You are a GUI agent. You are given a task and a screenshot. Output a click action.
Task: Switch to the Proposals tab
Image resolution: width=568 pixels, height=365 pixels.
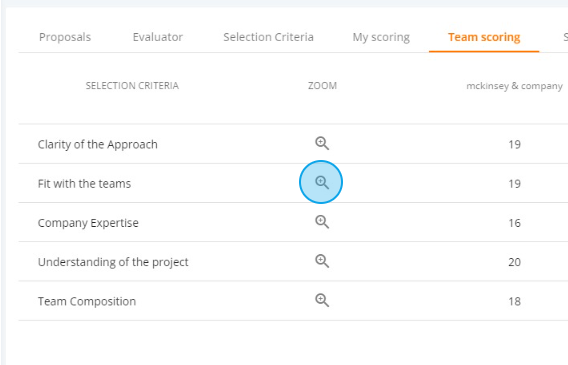[x=65, y=37]
